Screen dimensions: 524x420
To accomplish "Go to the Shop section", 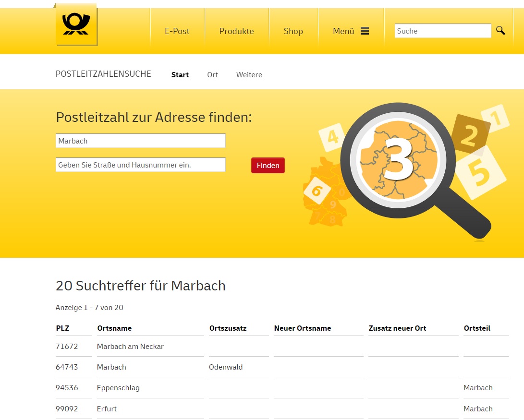I will pos(293,31).
